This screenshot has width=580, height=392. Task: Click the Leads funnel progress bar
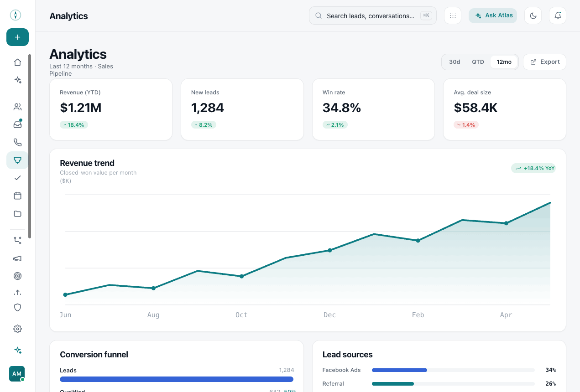tap(177, 379)
